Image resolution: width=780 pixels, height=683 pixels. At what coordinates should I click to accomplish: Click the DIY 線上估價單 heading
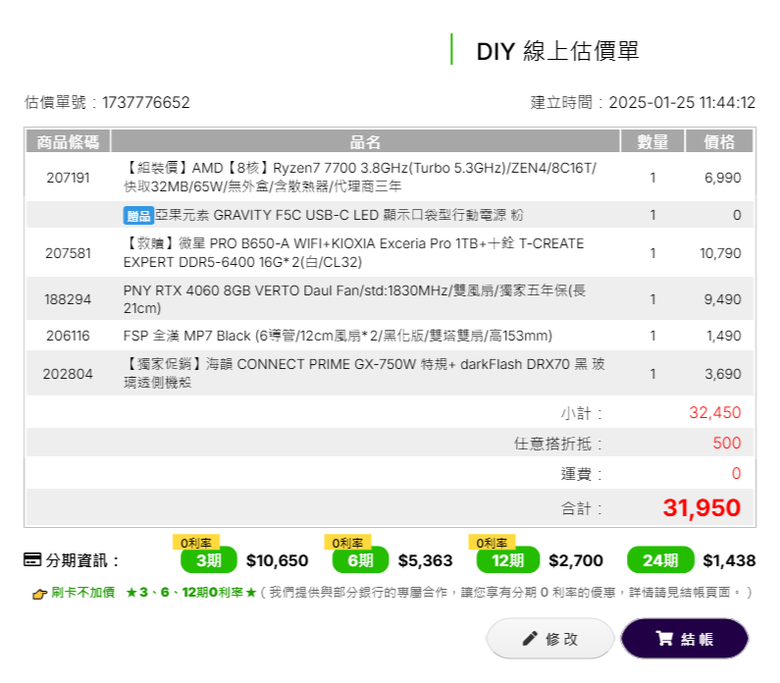pos(558,51)
